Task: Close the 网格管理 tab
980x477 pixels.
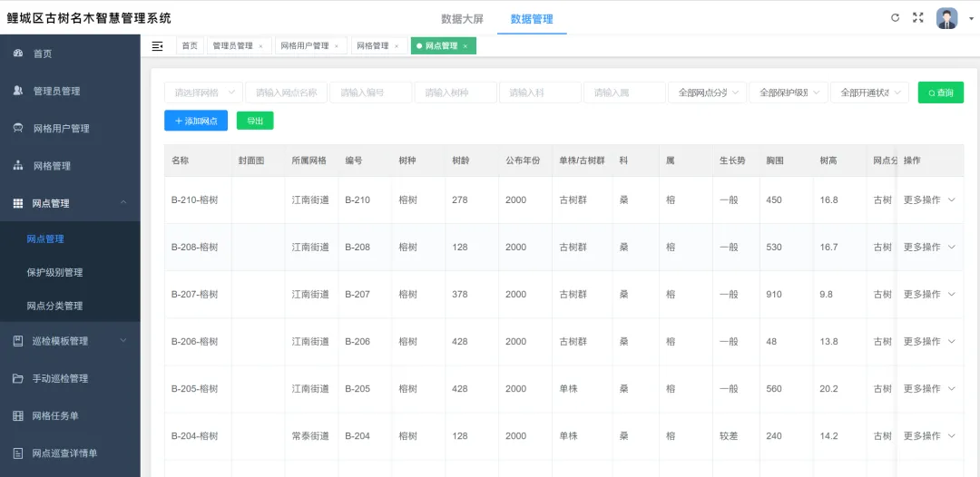Action: [397, 46]
